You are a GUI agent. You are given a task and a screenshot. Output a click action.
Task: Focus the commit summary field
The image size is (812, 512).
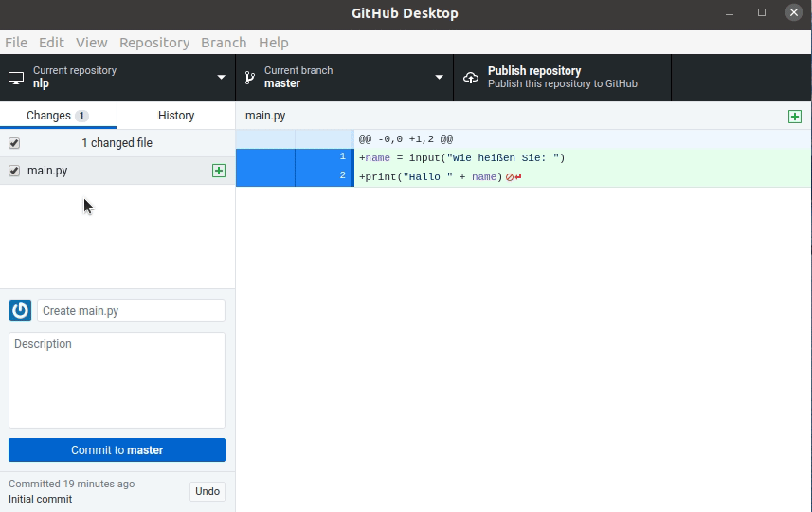tap(131, 310)
